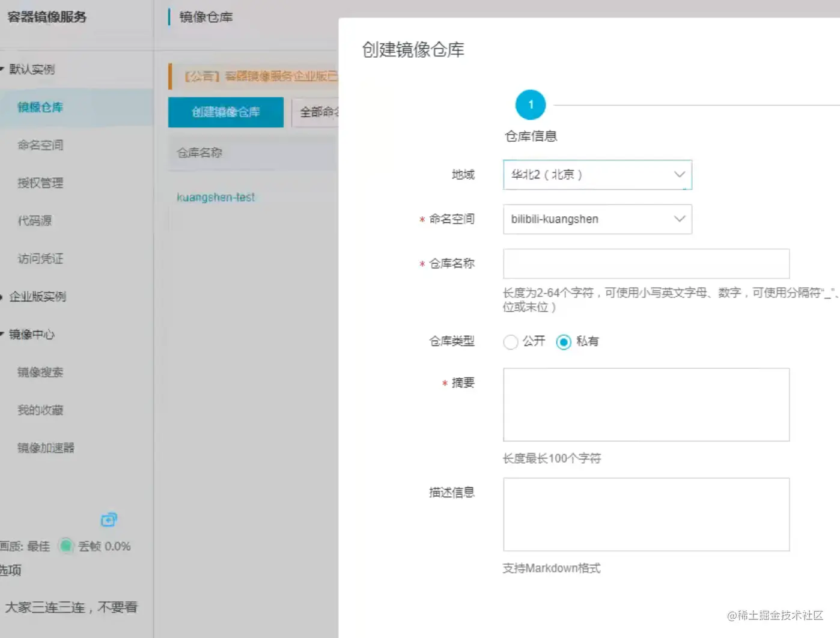The height and width of the screenshot is (638, 840).
Task: Click the 画质: 最佳 status text
Action: (25, 546)
